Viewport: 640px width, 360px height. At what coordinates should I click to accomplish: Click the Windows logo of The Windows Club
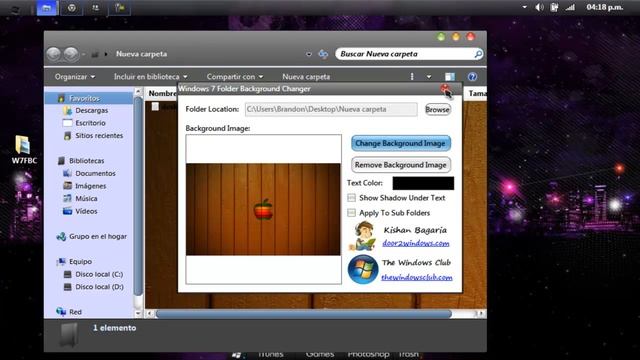coord(362,269)
